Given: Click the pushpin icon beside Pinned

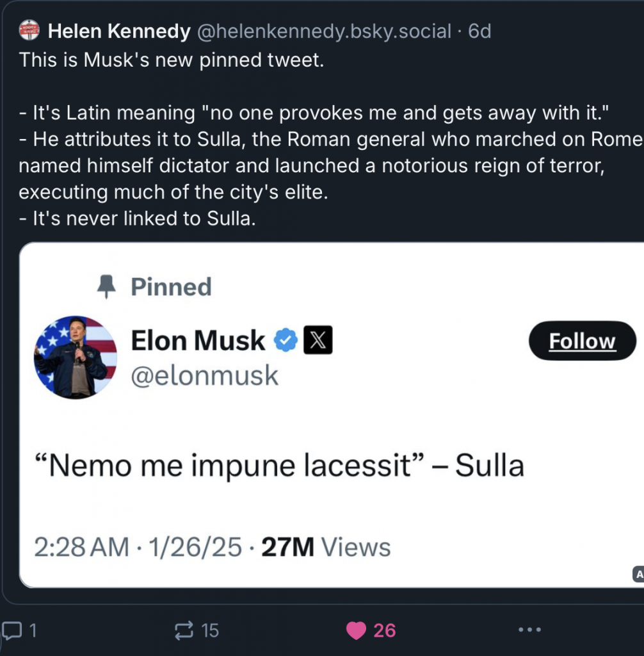Looking at the screenshot, I should pyautogui.click(x=106, y=288).
